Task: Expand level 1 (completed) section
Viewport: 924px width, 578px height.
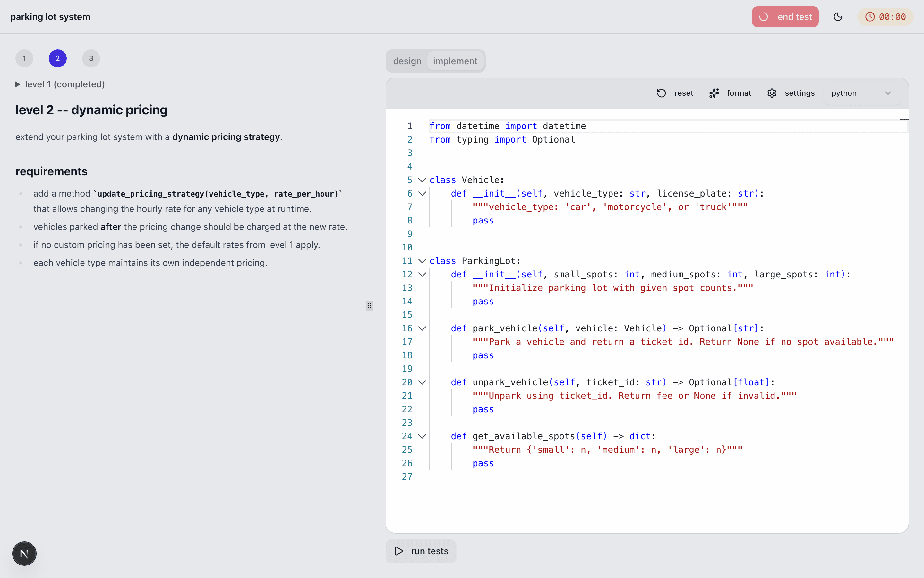Action: tap(60, 84)
